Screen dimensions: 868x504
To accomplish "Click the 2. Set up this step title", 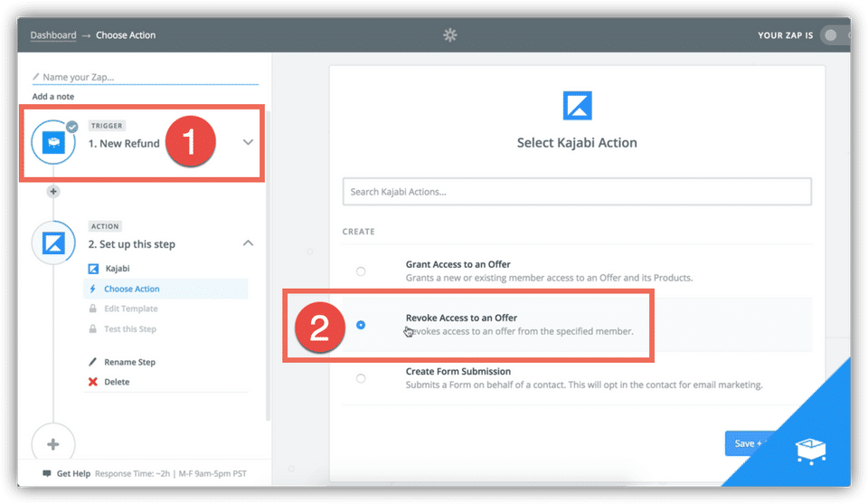I will tap(132, 244).
